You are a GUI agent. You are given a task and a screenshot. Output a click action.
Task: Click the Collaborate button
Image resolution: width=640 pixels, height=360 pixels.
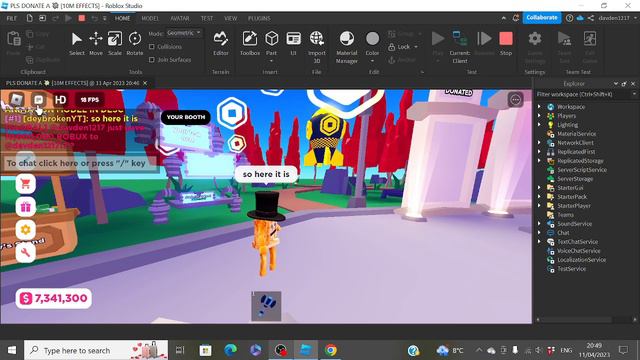(542, 18)
